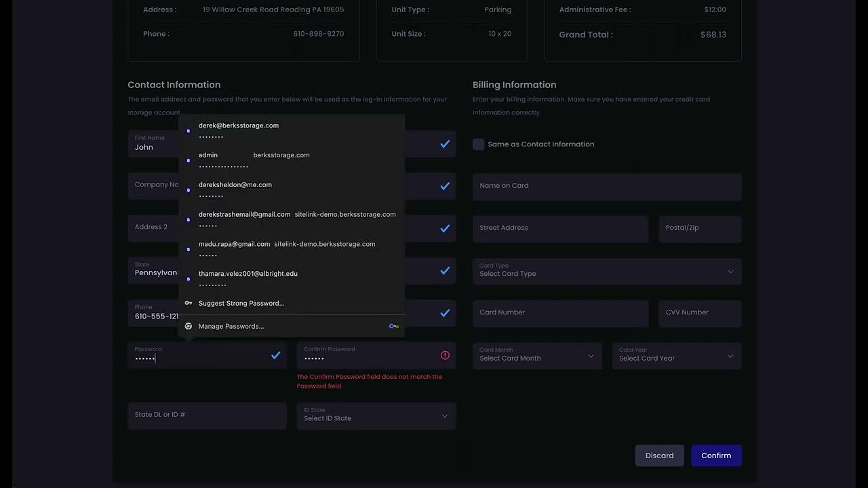This screenshot has height=488, width=868.
Task: Click site icon beside thamara.velez001 entry
Action: tap(189, 279)
